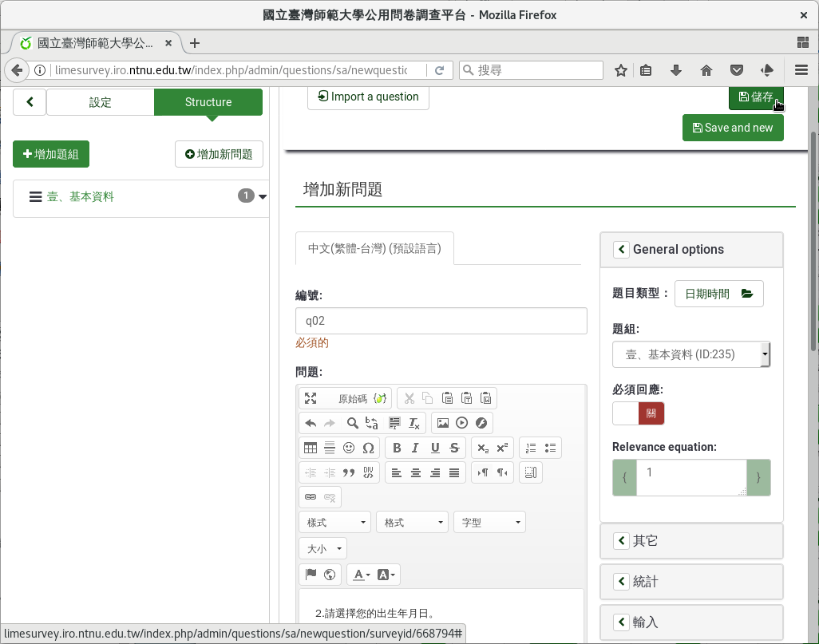819x644 pixels.
Task: Insert a bulleted list
Action: point(550,448)
